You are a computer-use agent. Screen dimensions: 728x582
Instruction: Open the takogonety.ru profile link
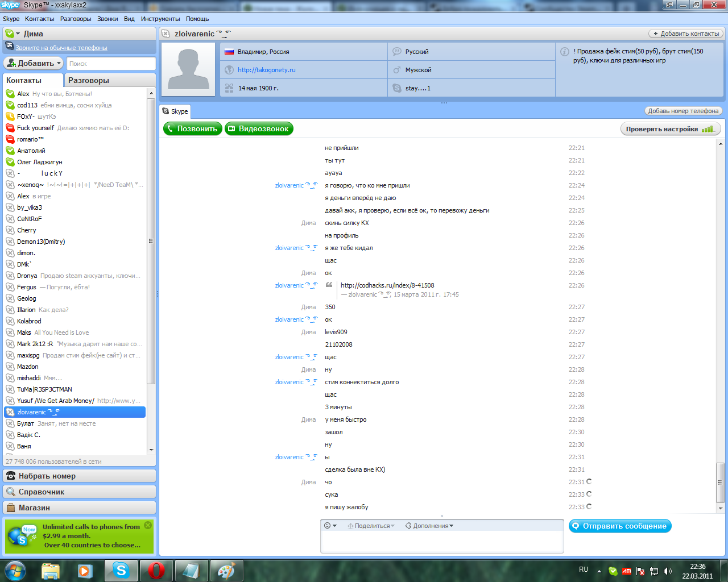[x=266, y=70]
